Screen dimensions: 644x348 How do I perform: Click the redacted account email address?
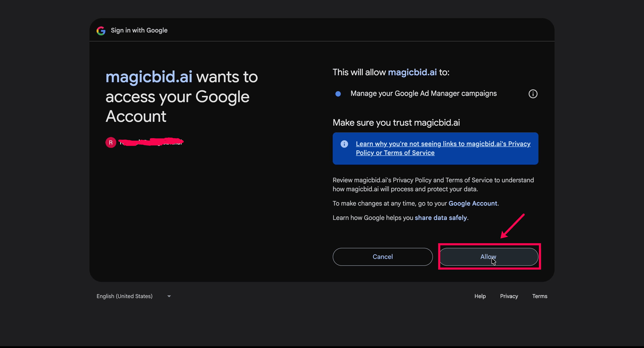click(151, 142)
